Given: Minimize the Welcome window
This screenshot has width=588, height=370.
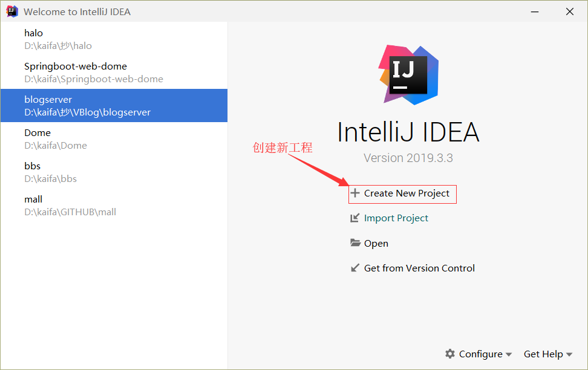Looking at the screenshot, I should (x=535, y=11).
